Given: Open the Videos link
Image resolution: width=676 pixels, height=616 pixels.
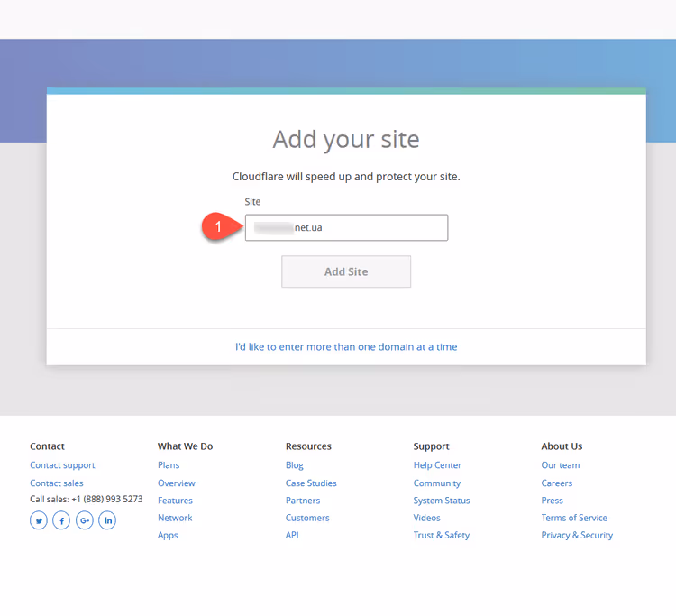Looking at the screenshot, I should tap(427, 518).
